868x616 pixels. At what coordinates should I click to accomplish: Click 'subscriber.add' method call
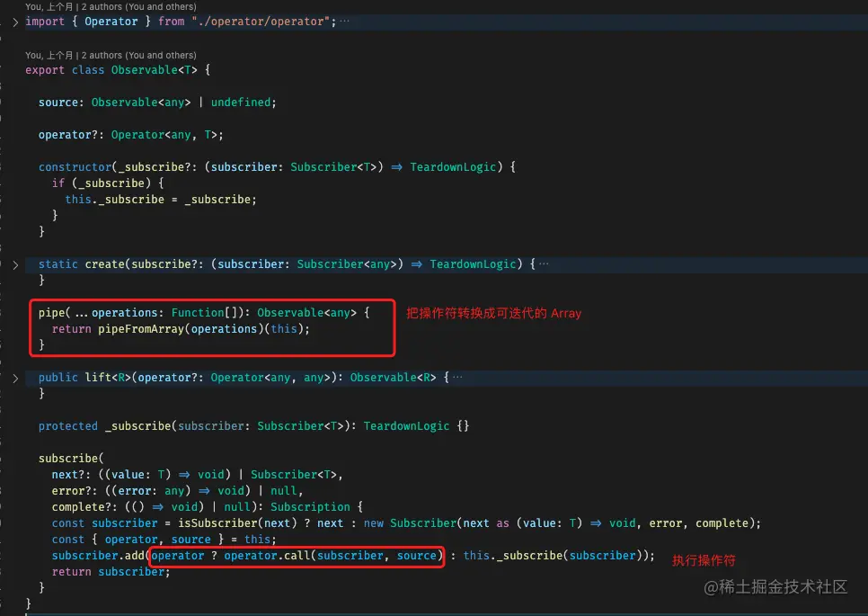(x=98, y=556)
